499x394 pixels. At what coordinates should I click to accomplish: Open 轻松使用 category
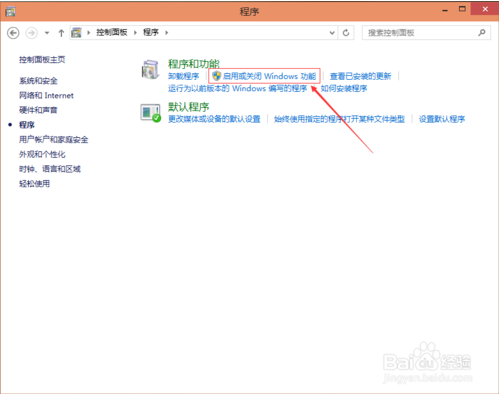coord(34,183)
